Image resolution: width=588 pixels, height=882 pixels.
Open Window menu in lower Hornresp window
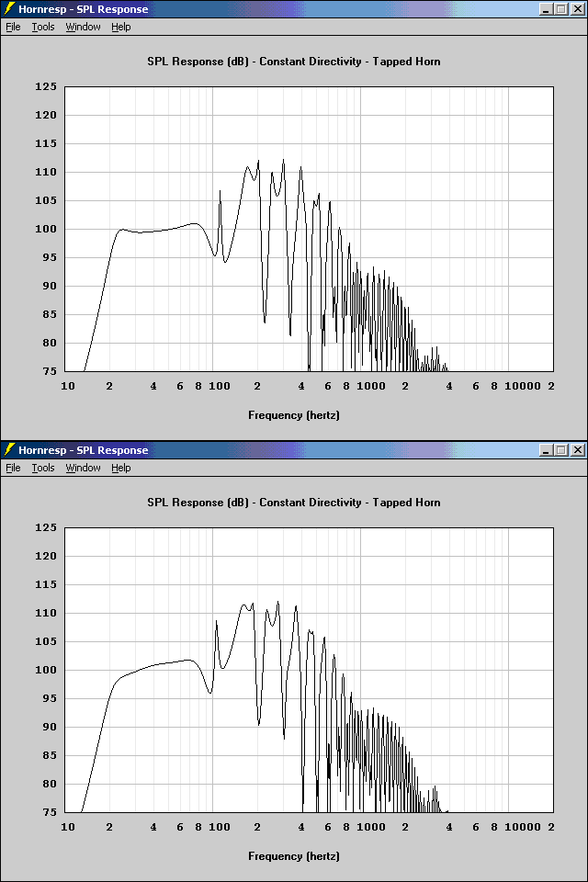pyautogui.click(x=83, y=468)
